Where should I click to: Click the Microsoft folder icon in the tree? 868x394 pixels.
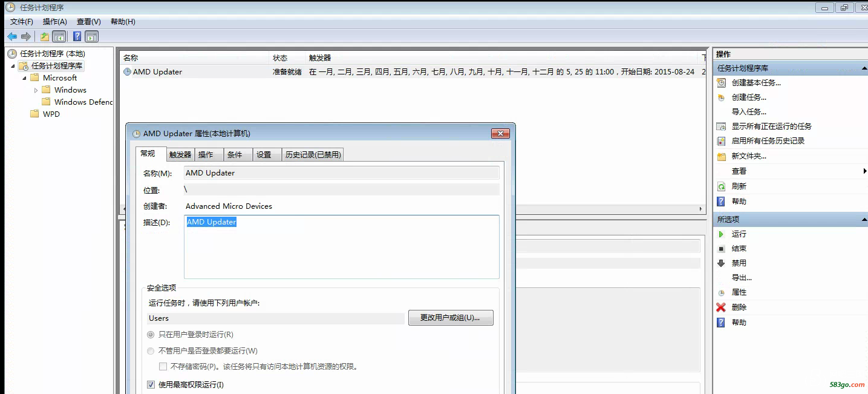(34, 78)
